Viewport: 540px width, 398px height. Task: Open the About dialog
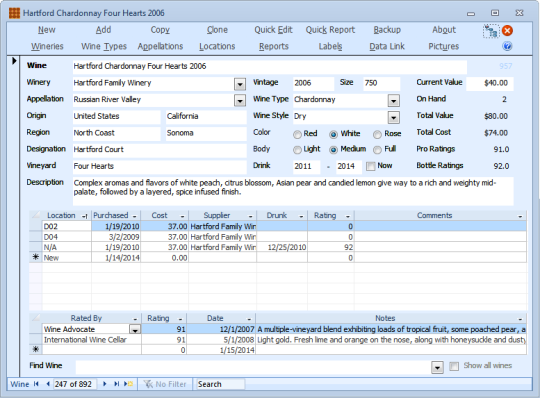click(444, 30)
